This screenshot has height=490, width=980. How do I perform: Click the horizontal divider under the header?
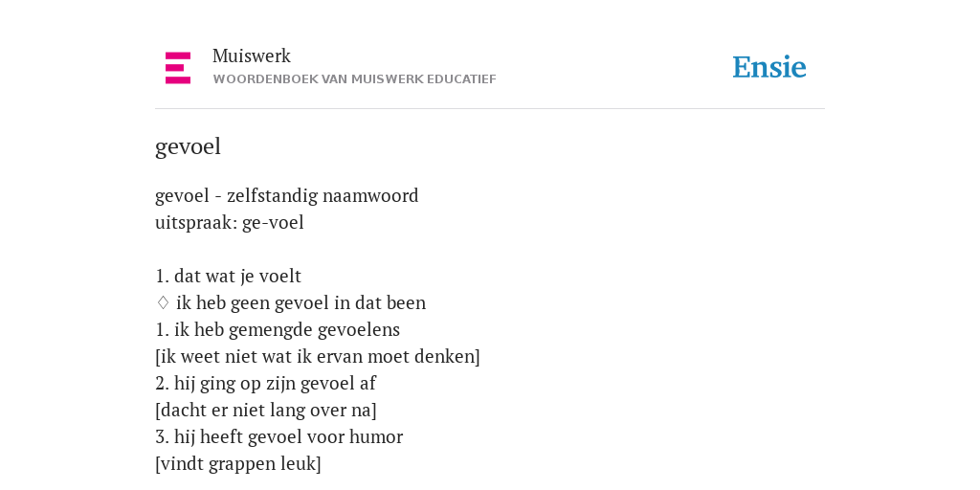pos(490,109)
